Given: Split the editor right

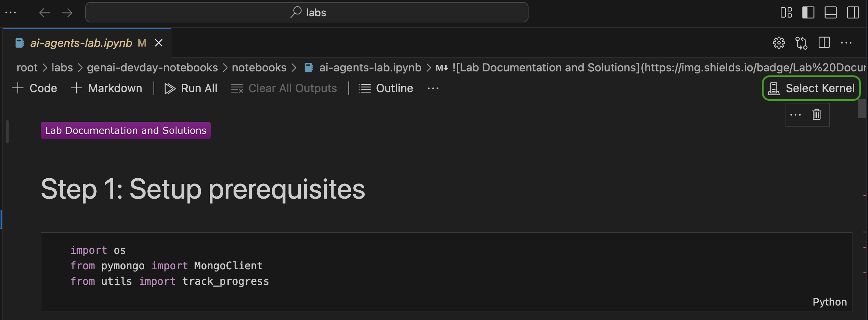Looking at the screenshot, I should [824, 43].
